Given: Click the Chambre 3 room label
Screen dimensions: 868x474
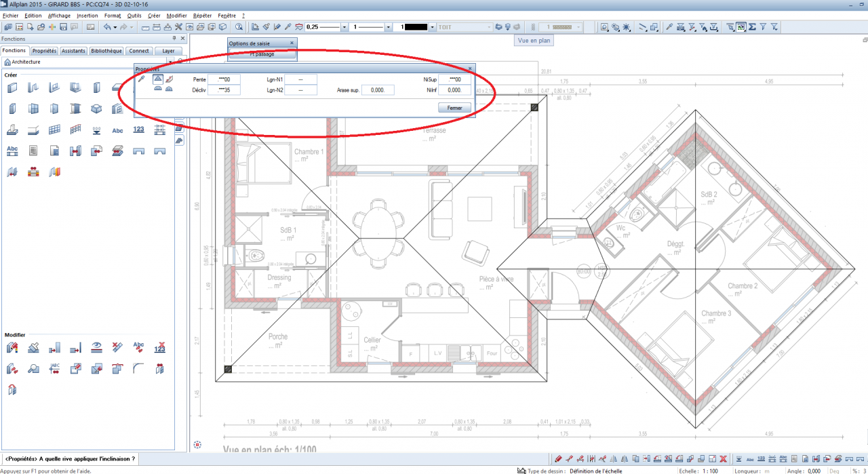Looking at the screenshot, I should pos(716,313).
